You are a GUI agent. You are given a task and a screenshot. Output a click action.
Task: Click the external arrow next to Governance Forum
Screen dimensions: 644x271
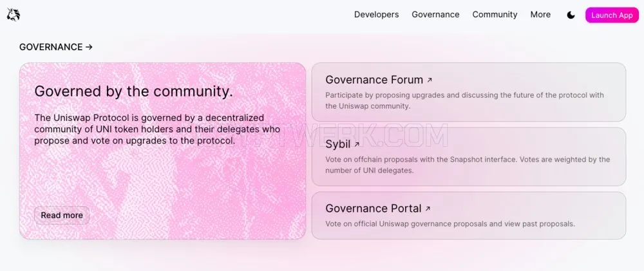pos(430,80)
